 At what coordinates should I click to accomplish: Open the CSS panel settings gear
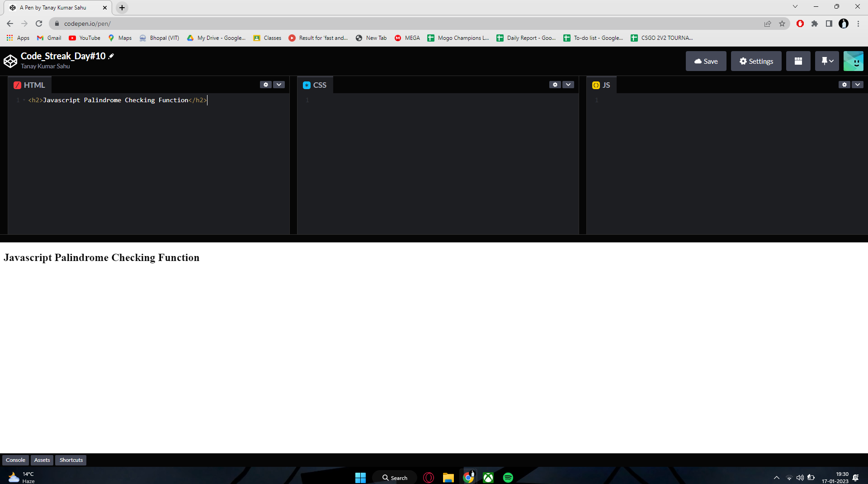pyautogui.click(x=555, y=85)
